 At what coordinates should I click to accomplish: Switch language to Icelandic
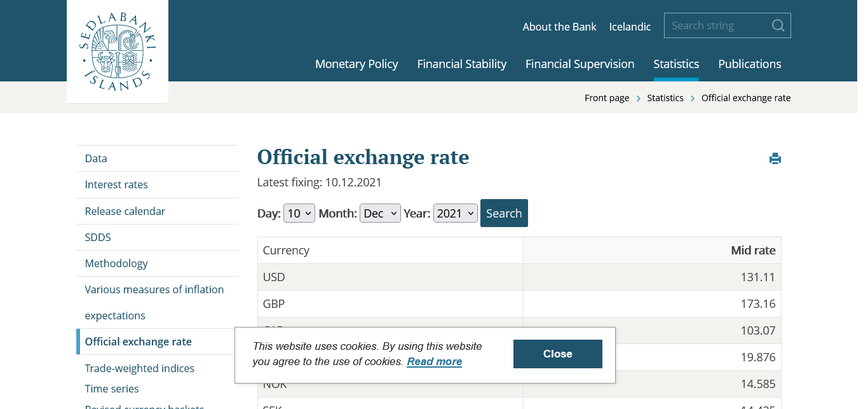point(630,27)
